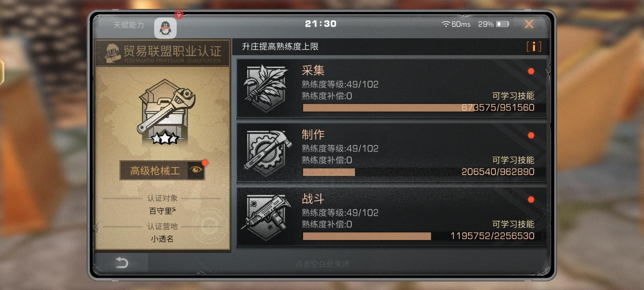Click 可学习技能 in the 采集 row

click(x=513, y=96)
